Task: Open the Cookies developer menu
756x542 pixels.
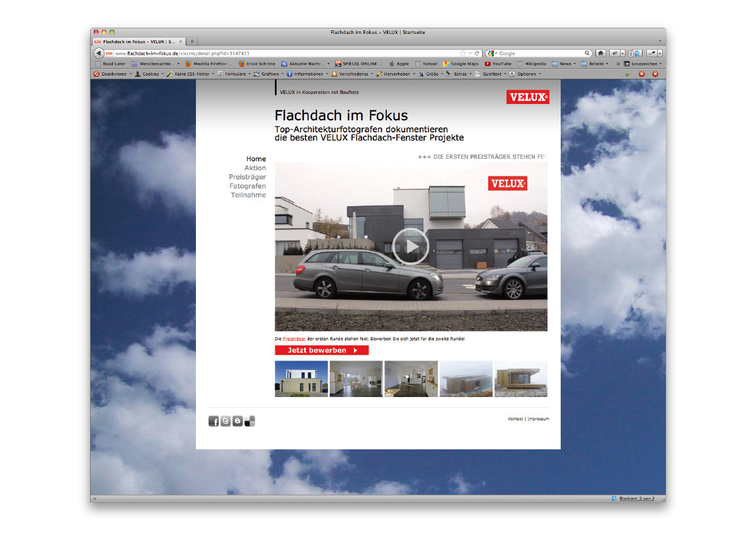Action: pyautogui.click(x=149, y=74)
